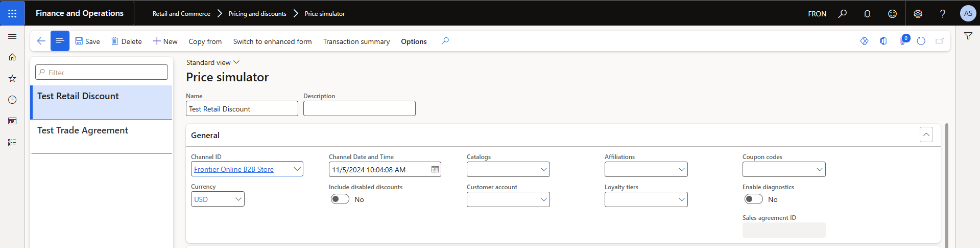Click the refresh page icon
The image size is (980, 248).
pyautogui.click(x=921, y=41)
